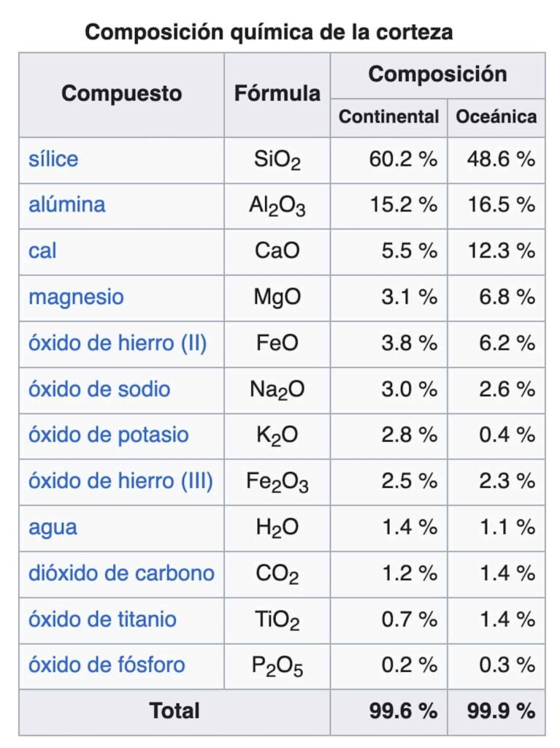The height and width of the screenshot is (748, 560).
Task: Click the alúmina link
Action: click(x=66, y=205)
